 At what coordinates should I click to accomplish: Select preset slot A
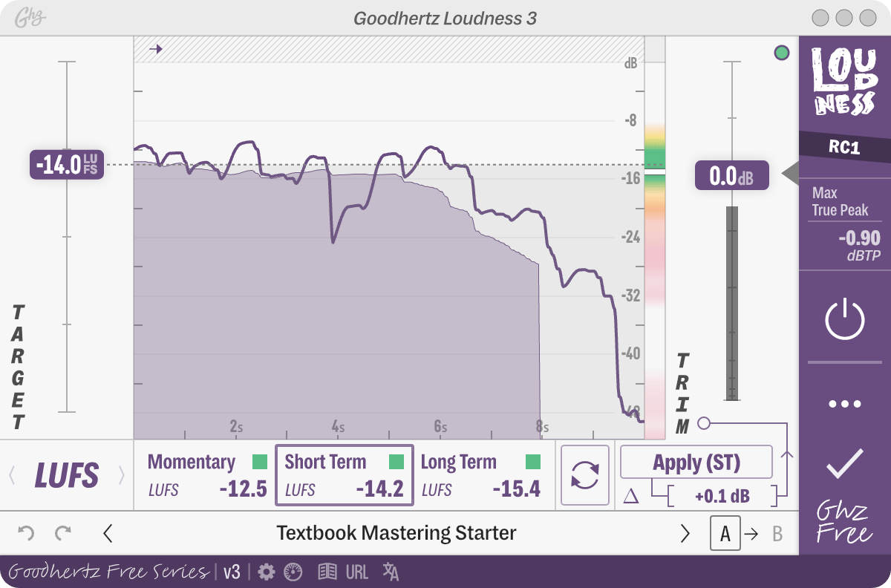pyautogui.click(x=725, y=534)
